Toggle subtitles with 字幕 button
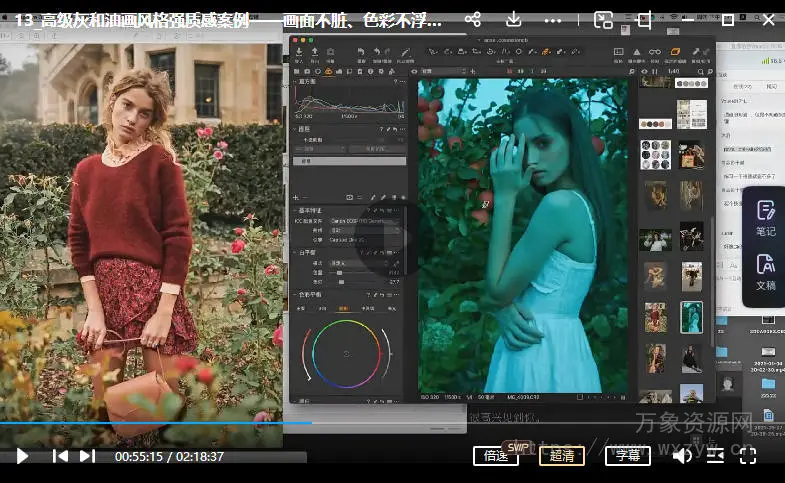785x483 pixels. pos(627,456)
